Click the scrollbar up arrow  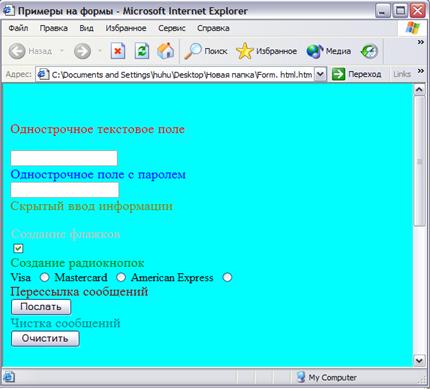[x=419, y=90]
